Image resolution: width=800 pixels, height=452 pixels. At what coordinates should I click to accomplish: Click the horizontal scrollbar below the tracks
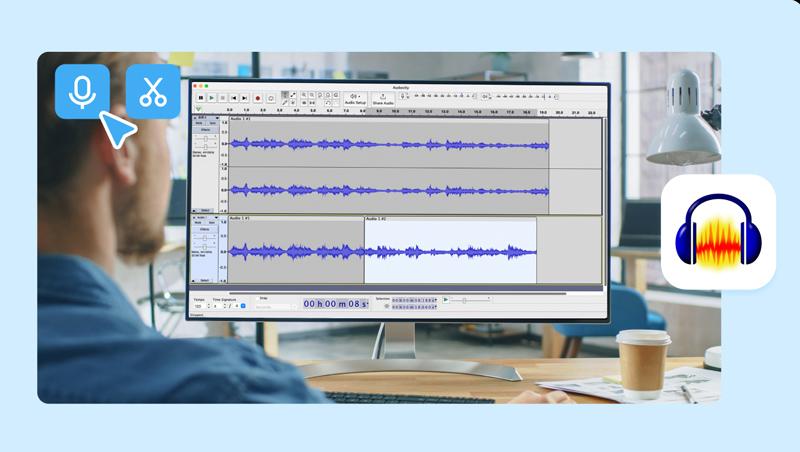[398, 293]
